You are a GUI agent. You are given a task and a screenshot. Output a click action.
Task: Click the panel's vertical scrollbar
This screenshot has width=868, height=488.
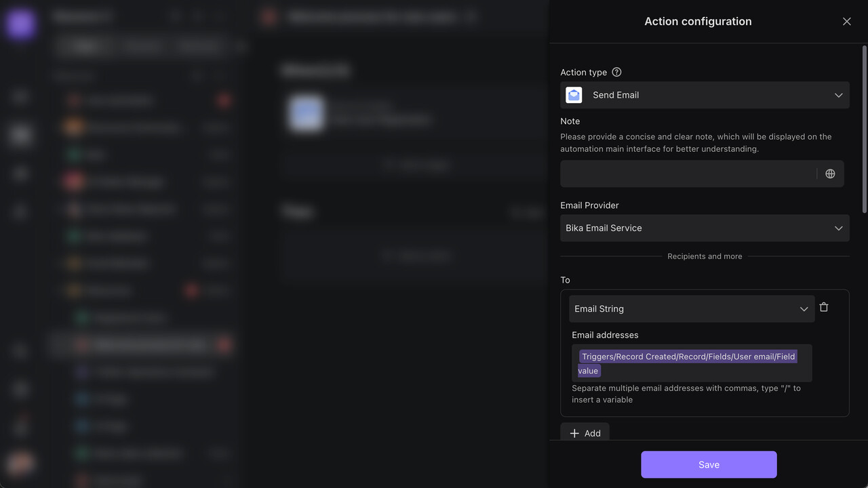pos(864,129)
